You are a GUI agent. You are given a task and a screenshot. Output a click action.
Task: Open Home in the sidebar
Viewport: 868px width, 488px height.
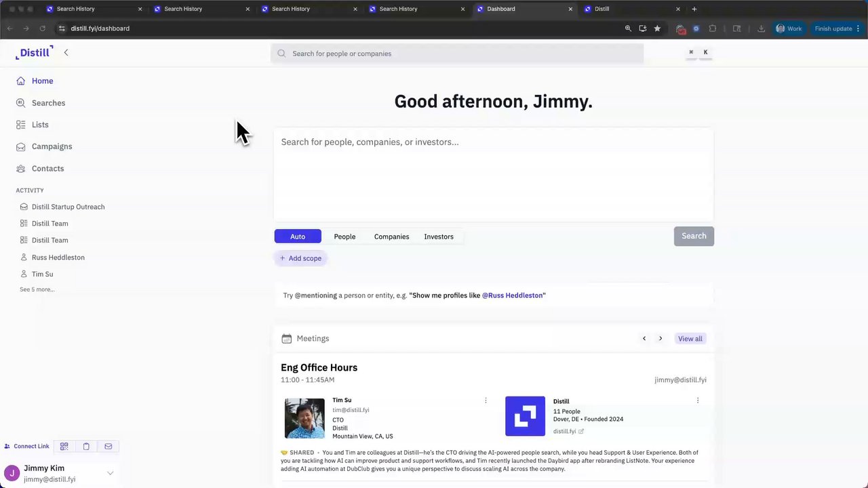(x=42, y=81)
